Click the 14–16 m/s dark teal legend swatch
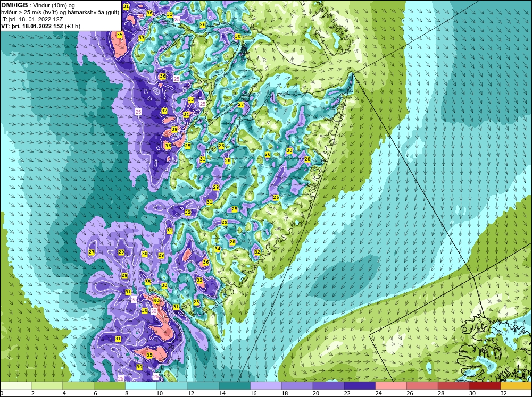The image size is (532, 397). point(235,385)
